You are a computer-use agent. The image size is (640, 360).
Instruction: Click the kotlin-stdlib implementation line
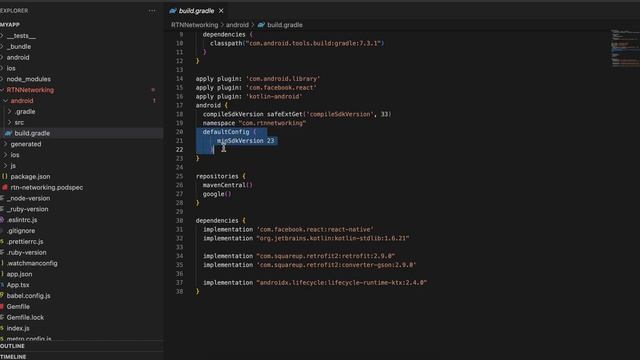click(x=306, y=238)
